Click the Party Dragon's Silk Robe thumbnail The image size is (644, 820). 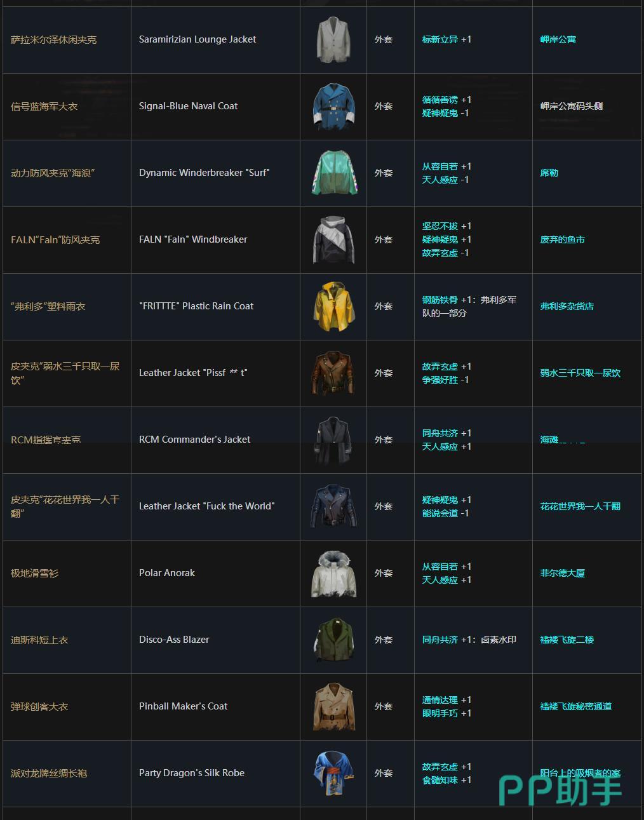(333, 774)
